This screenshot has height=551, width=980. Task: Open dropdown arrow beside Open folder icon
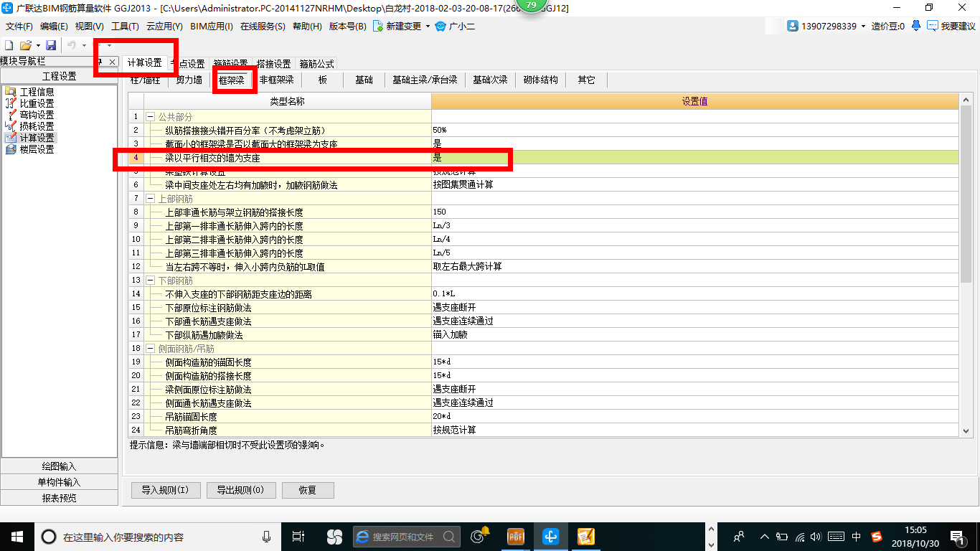coord(37,45)
